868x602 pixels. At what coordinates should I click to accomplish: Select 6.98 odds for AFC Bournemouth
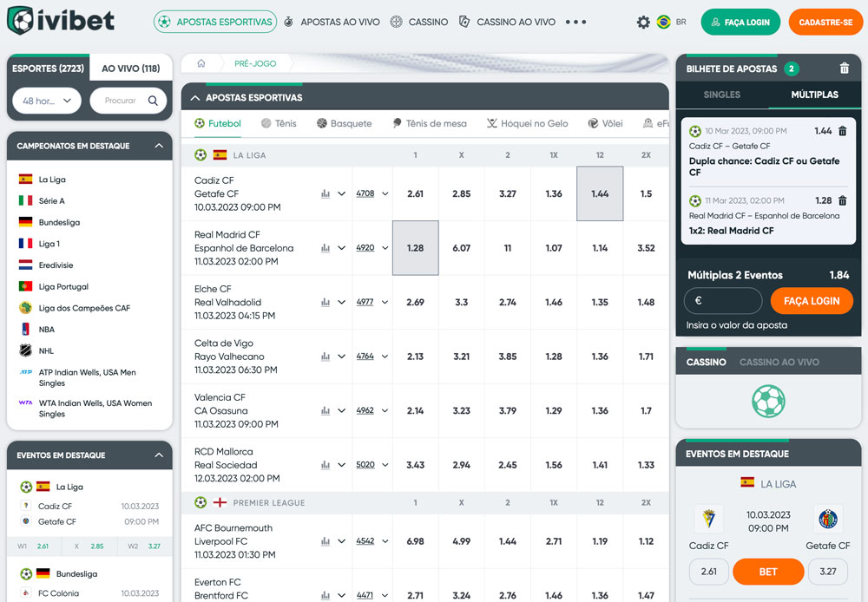[415, 541]
